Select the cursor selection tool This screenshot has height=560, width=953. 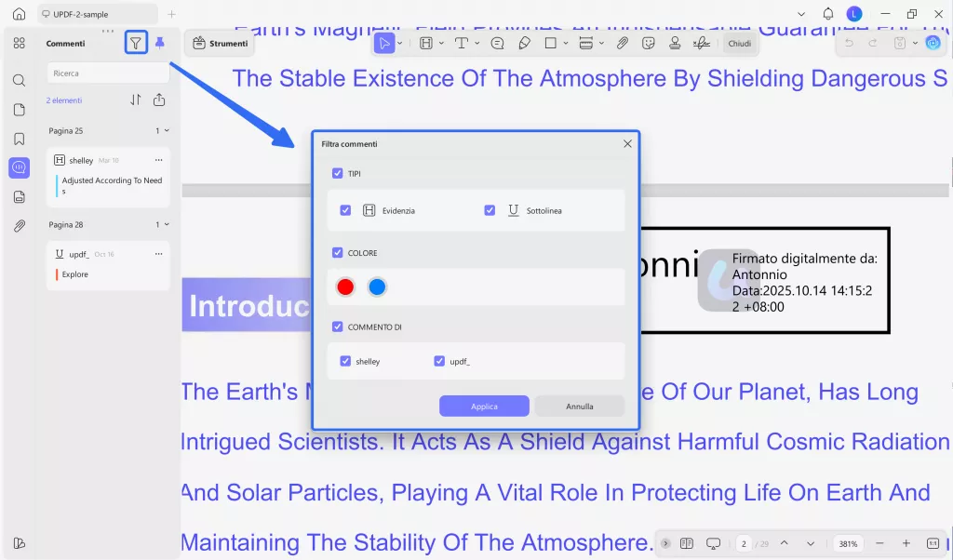384,43
